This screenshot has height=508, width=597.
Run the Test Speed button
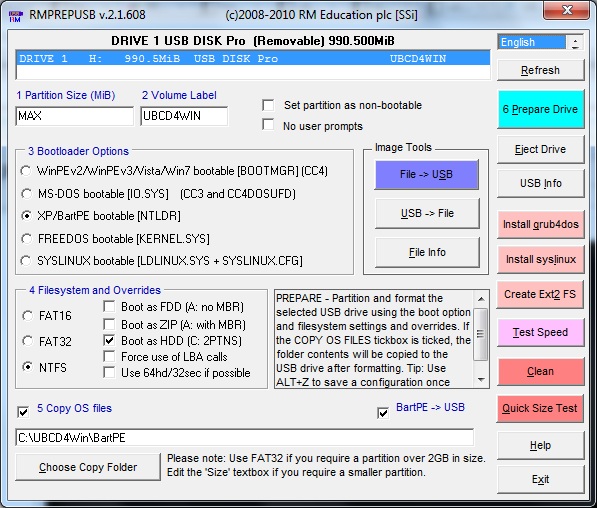(x=540, y=332)
